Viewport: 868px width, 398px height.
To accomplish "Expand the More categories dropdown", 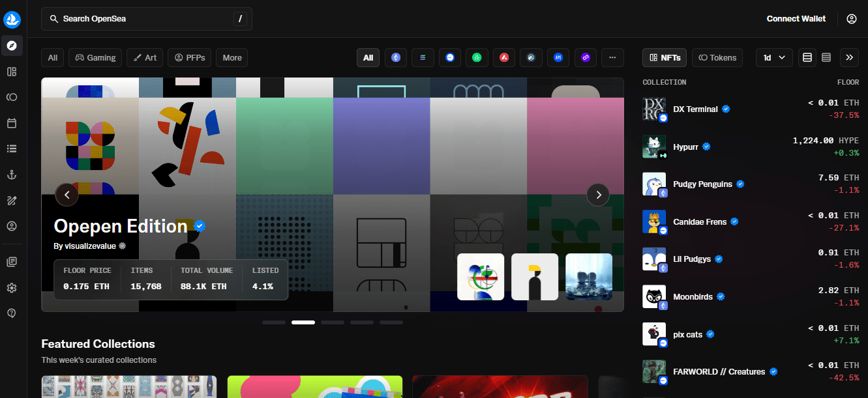I will [x=232, y=58].
